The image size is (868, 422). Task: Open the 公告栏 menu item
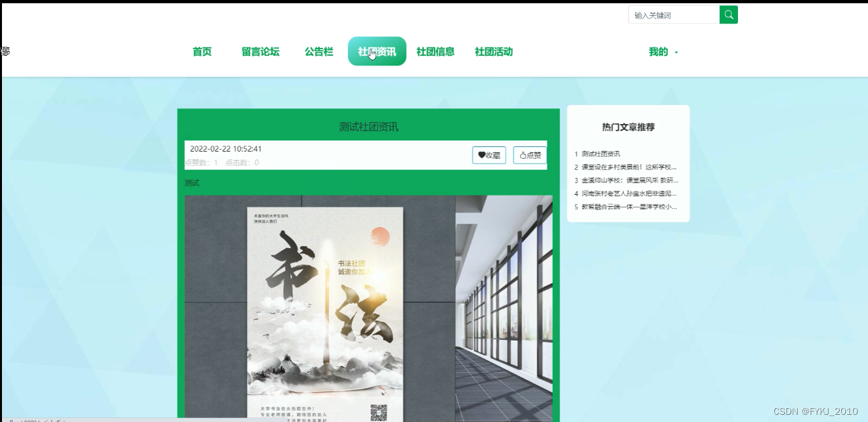[x=319, y=52]
